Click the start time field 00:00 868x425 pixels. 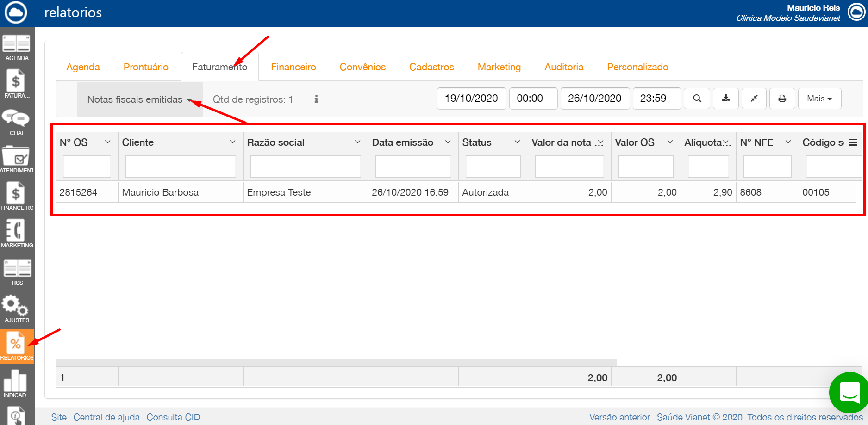pos(533,99)
